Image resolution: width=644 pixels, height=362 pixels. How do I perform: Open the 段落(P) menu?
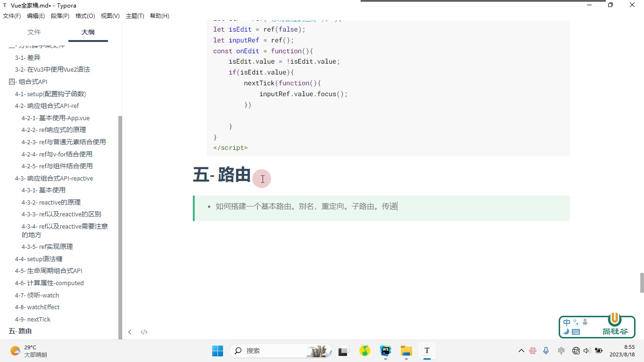(60, 16)
